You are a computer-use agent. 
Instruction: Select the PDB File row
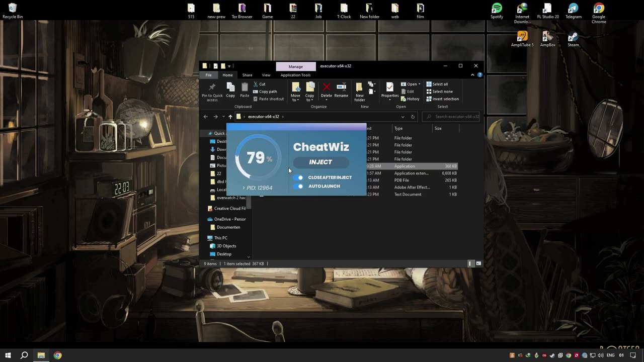(412, 180)
